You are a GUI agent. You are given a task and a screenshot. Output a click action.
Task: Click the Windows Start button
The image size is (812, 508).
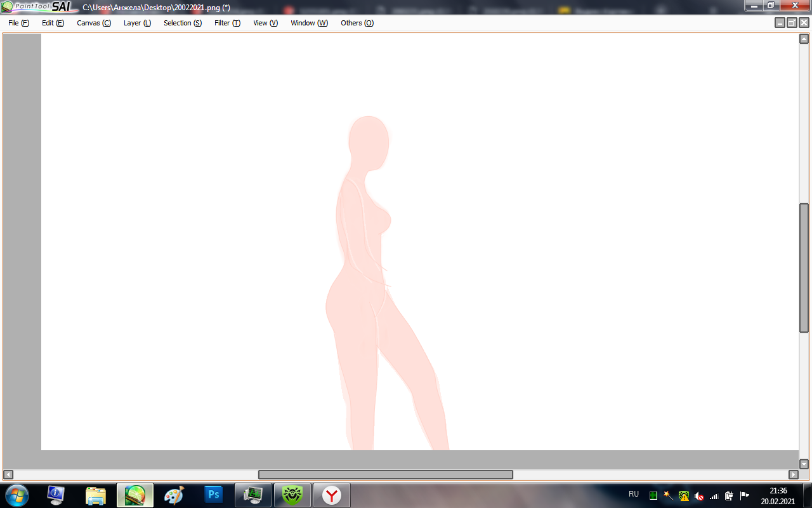pos(17,495)
